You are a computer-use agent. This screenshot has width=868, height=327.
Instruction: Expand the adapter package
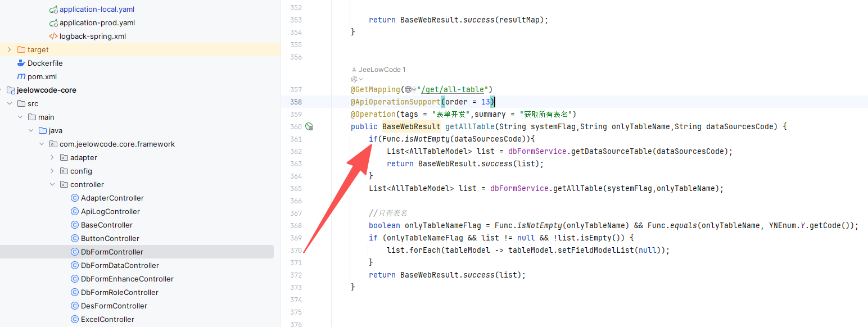coord(52,158)
